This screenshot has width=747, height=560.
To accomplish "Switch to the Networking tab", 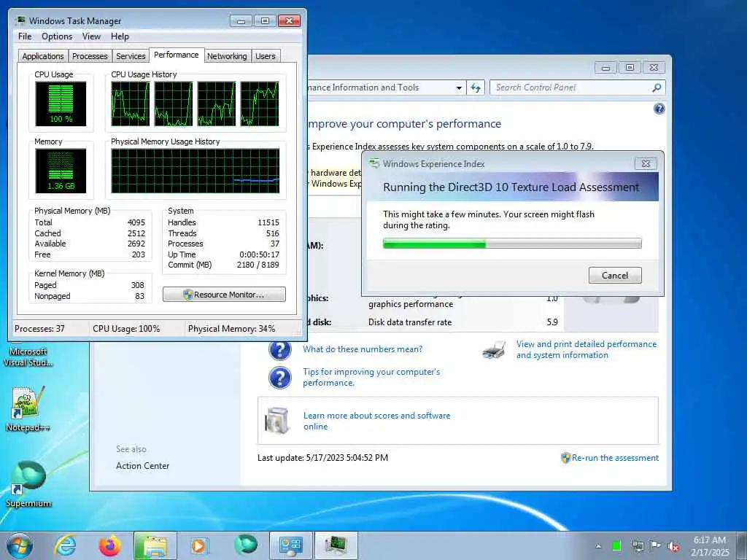I will pyautogui.click(x=227, y=56).
